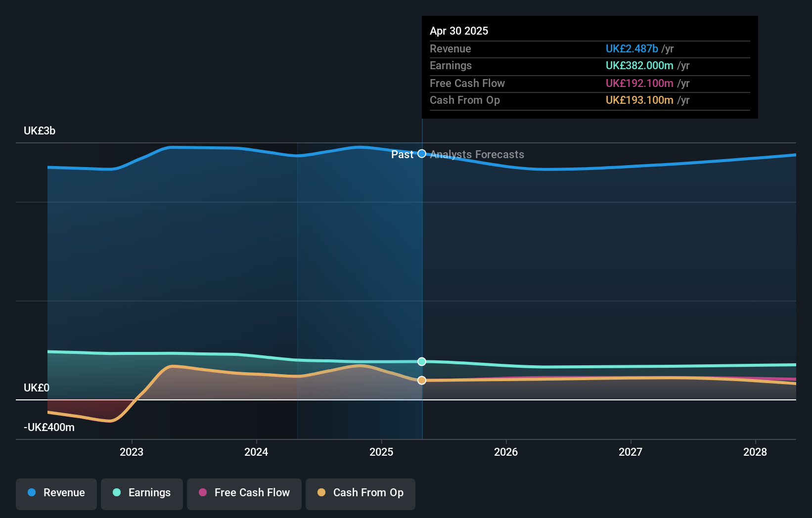Toggle the Free Cash Flow series visibility
This screenshot has height=518, width=812.
coord(244,493)
